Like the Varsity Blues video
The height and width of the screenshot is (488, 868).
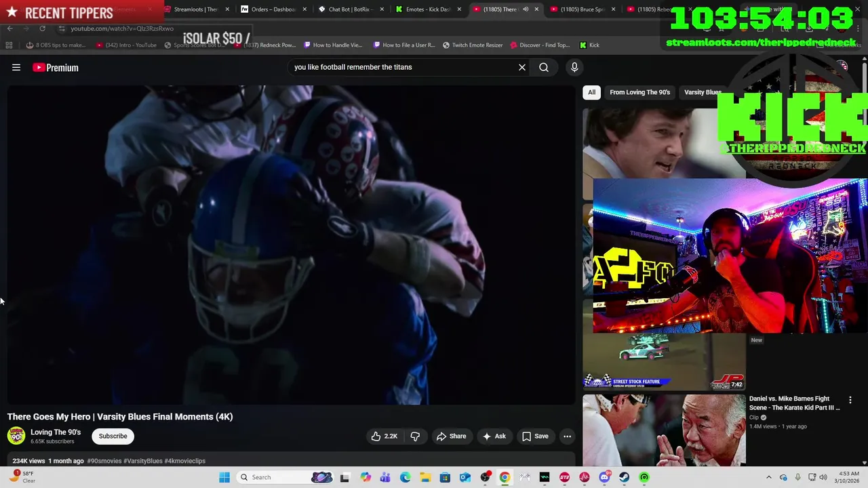(x=384, y=436)
